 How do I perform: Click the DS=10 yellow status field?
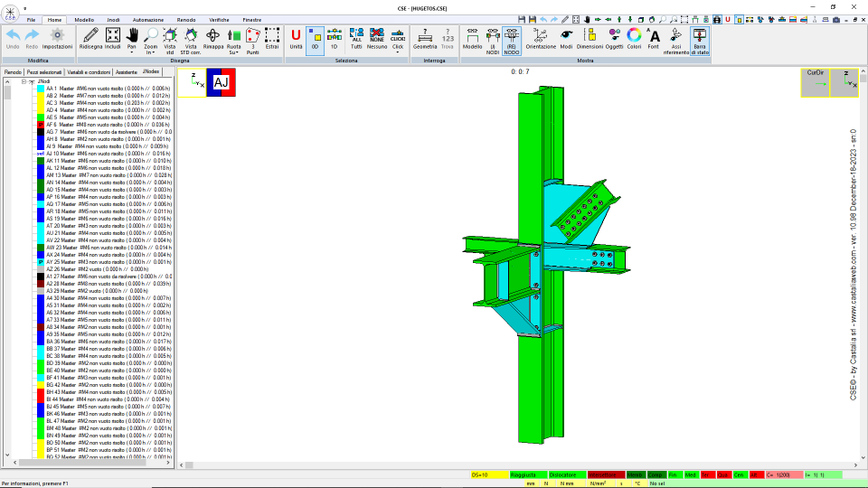click(x=489, y=474)
